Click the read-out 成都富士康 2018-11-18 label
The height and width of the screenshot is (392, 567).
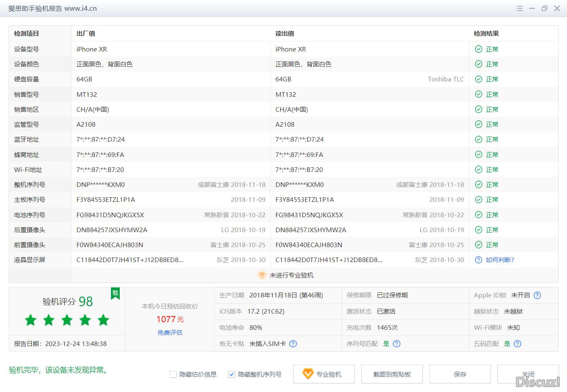click(x=430, y=184)
